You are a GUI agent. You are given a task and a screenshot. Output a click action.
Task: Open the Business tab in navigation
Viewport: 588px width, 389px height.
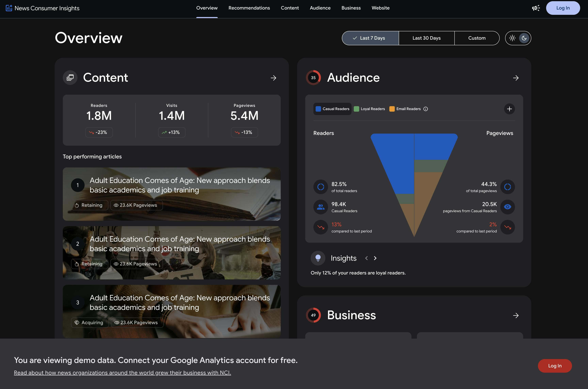(351, 8)
